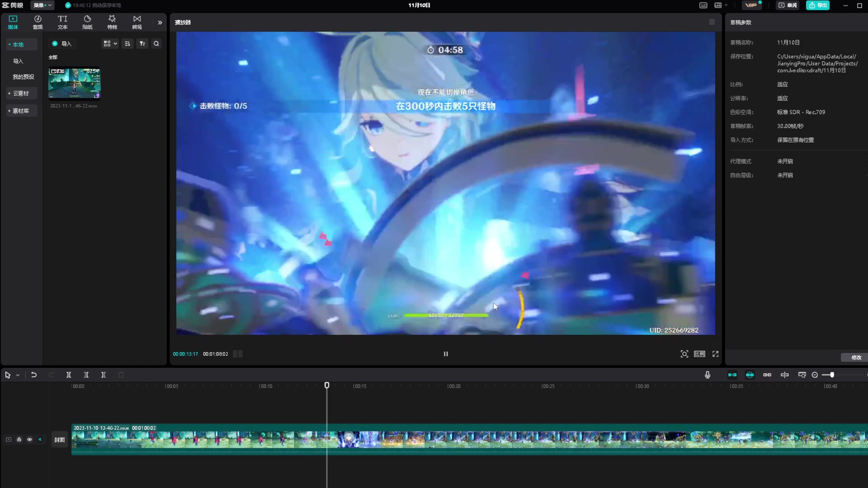
Task: Open the selection tool mode dropdown arrow
Action: [x=18, y=375]
